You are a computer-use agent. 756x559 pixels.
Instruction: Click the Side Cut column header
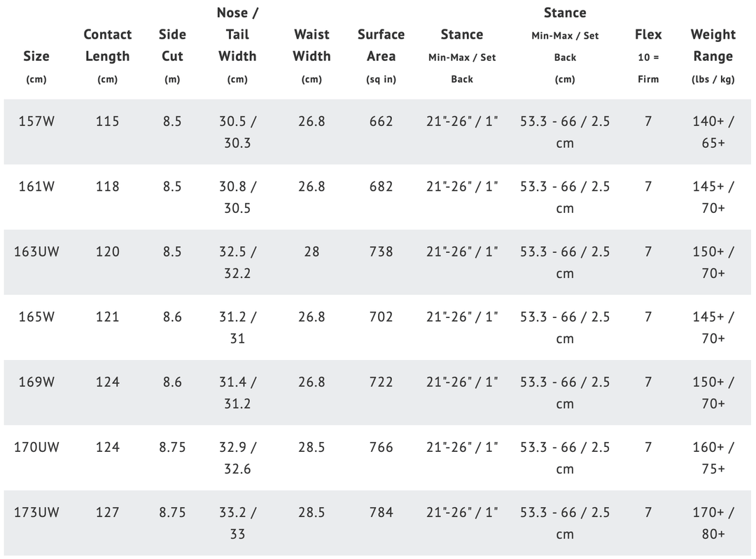[172, 46]
